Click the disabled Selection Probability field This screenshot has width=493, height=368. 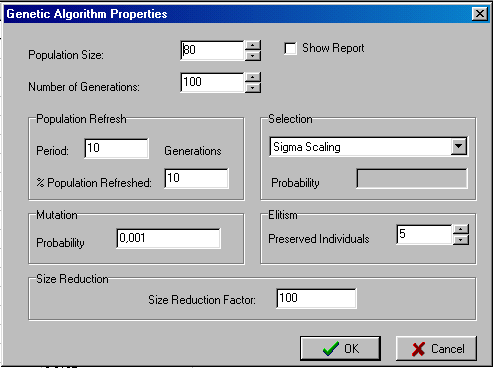pos(412,179)
